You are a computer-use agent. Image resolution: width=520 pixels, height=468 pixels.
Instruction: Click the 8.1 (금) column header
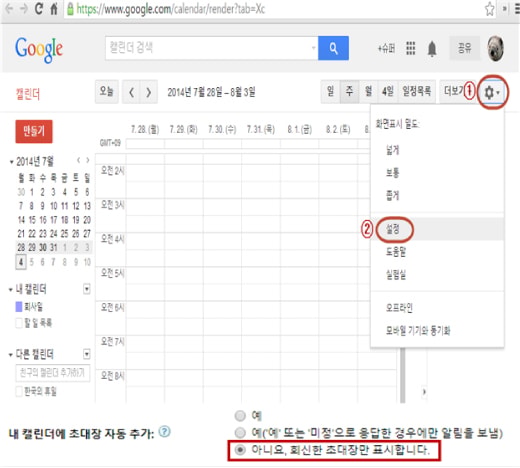[300, 129]
